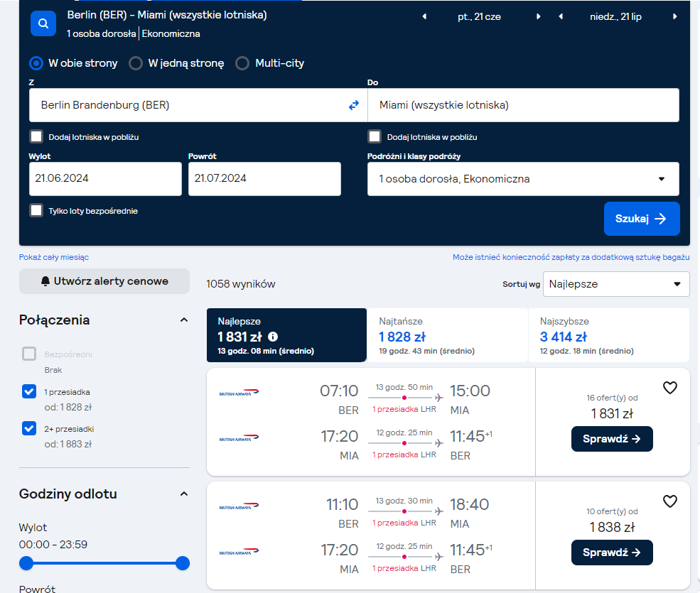This screenshot has height=593, width=700.
Task: Enable Tylko loty bezpośrednie checkbox
Action: point(36,211)
